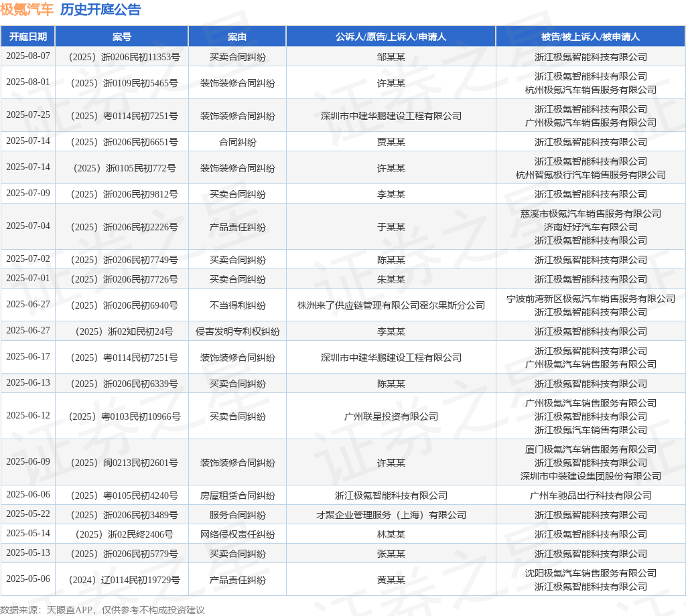Image resolution: width=686 pixels, height=616 pixels.
Task: Click defendant 厦门极氪汽车销售服务有限公司
Action: click(591, 449)
